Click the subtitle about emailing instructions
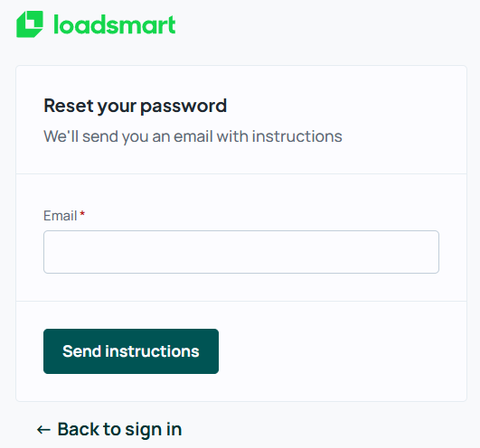Viewport: 480px width, 448px height. pos(193,136)
